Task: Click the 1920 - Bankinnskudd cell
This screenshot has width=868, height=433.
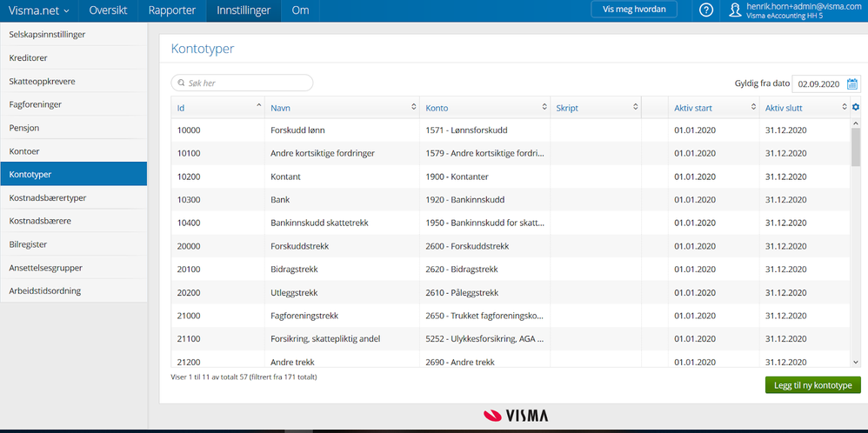Action: tap(485, 200)
